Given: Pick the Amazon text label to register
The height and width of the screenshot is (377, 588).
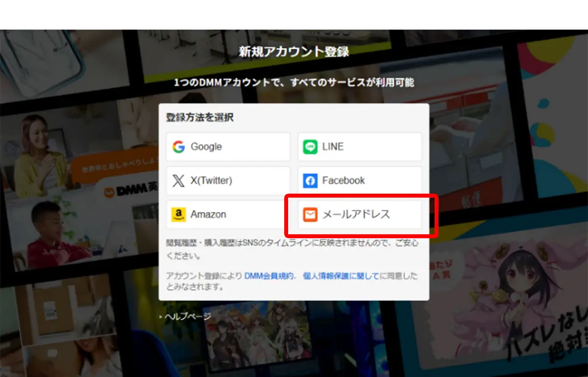Looking at the screenshot, I should tap(208, 215).
